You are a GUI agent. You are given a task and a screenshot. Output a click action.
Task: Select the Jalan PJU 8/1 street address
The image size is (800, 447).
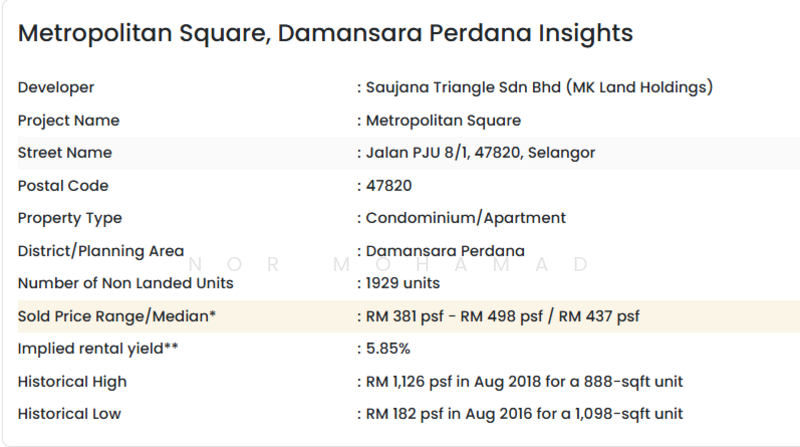click(x=480, y=153)
